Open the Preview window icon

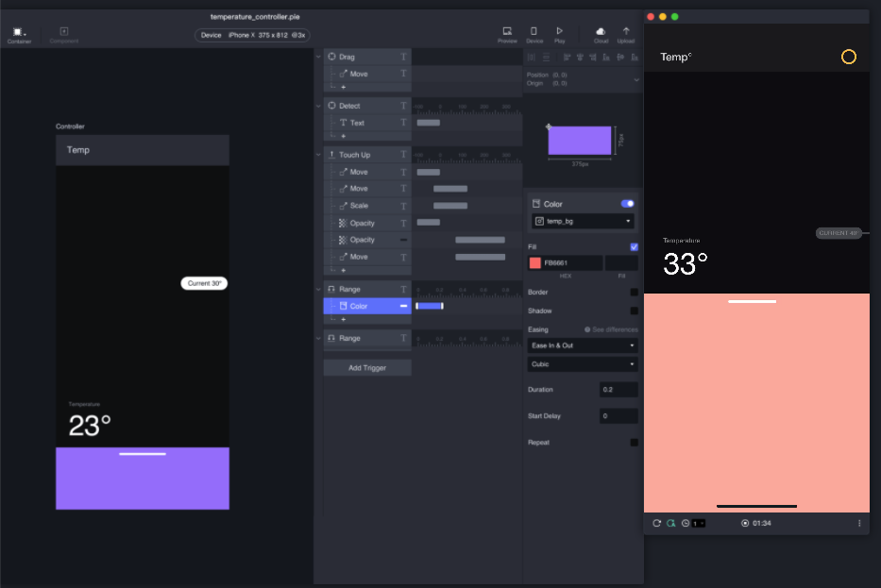coord(507,31)
